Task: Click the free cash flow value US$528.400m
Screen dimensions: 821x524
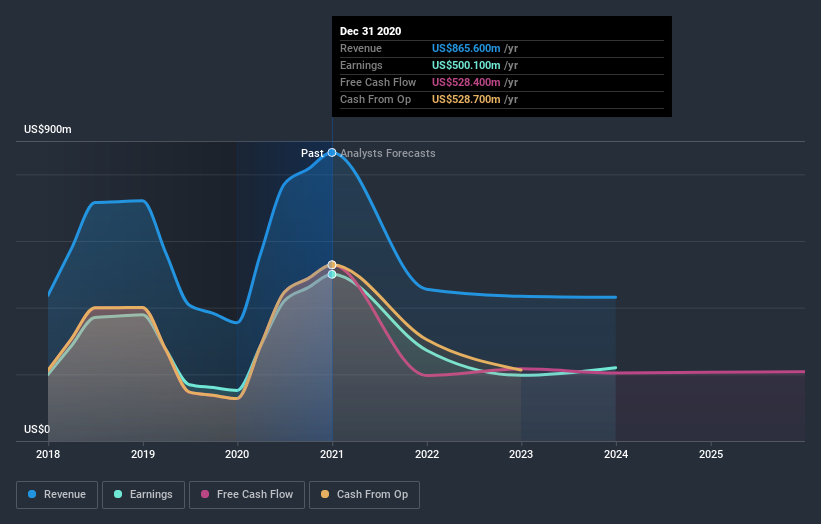Action: click(466, 82)
